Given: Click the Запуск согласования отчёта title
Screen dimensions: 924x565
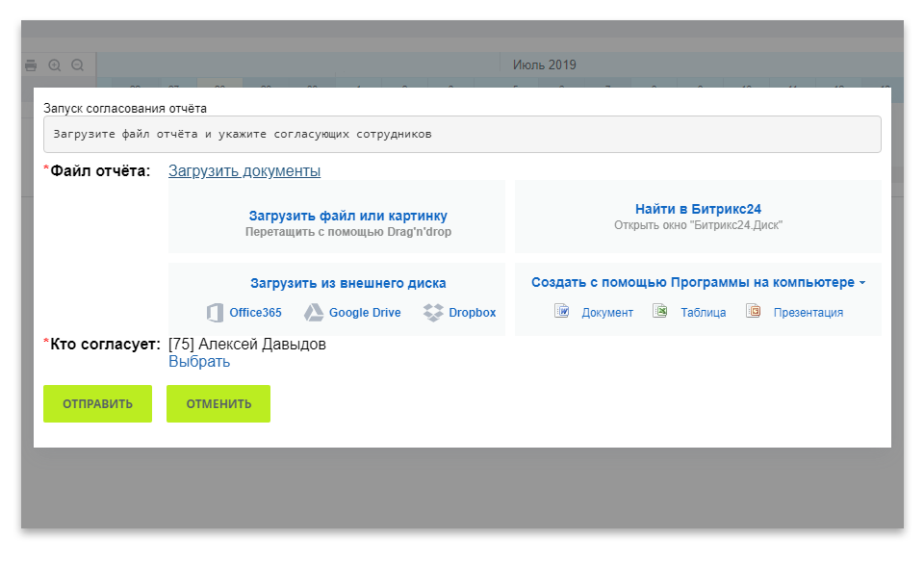Looking at the screenshot, I should (125, 109).
